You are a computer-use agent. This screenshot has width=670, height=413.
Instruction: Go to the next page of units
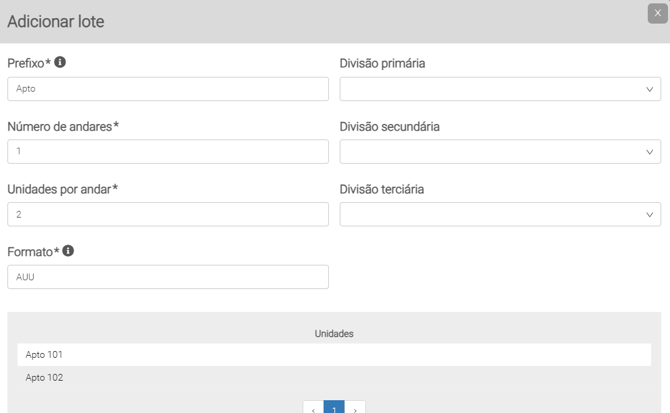pyautogui.click(x=355, y=408)
